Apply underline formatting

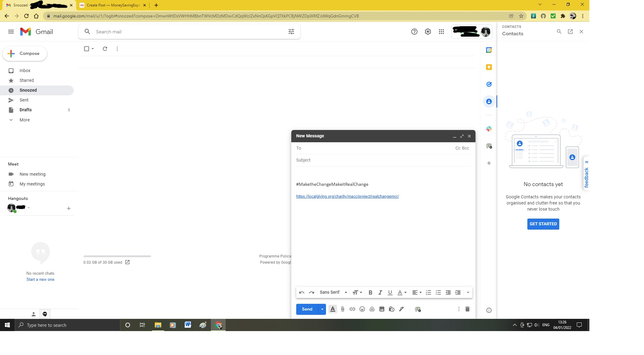click(390, 292)
